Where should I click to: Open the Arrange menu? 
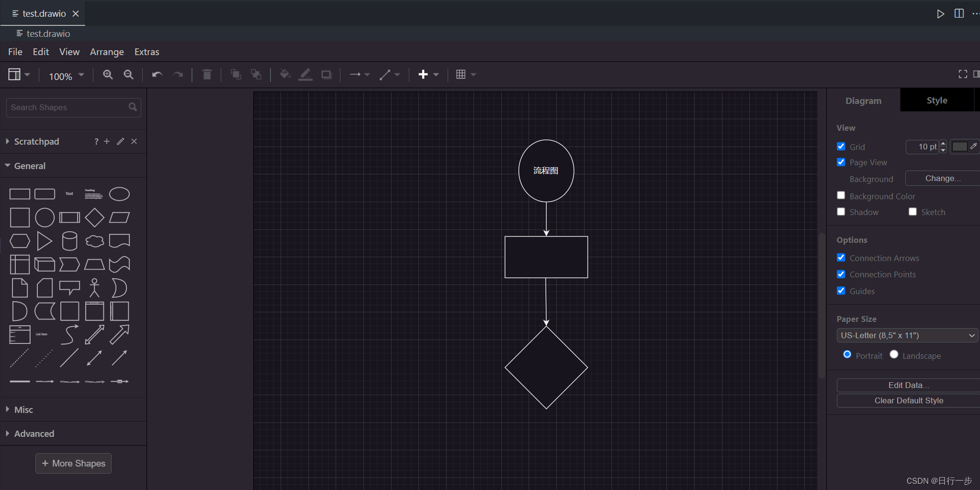pos(107,52)
